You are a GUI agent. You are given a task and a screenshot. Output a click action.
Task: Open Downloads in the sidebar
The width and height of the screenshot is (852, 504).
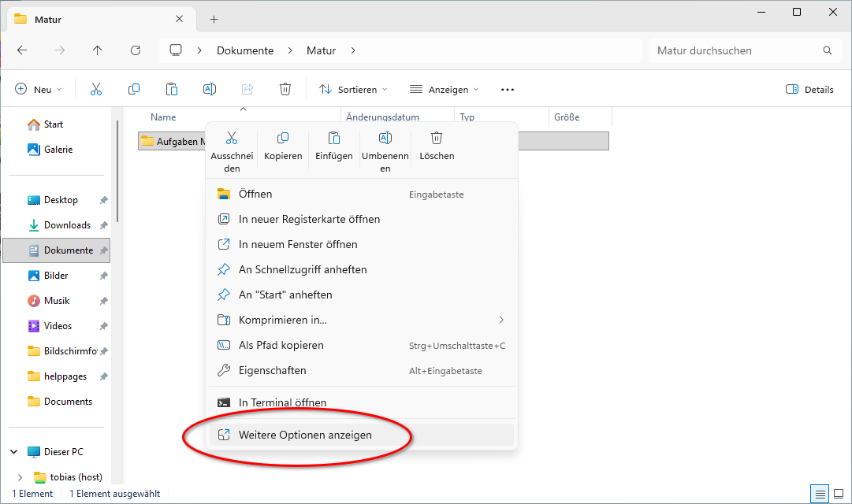(x=67, y=225)
